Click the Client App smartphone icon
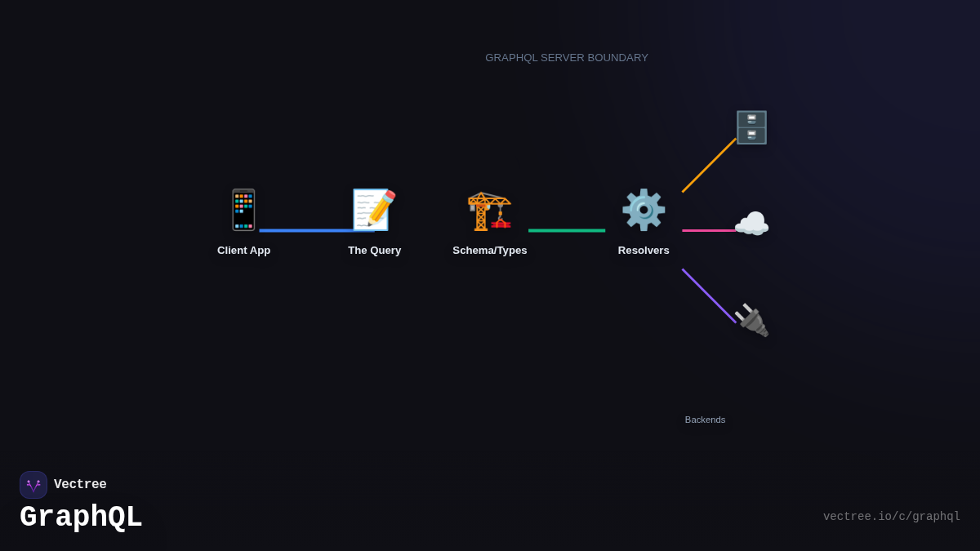980x551 pixels. pyautogui.click(x=243, y=210)
